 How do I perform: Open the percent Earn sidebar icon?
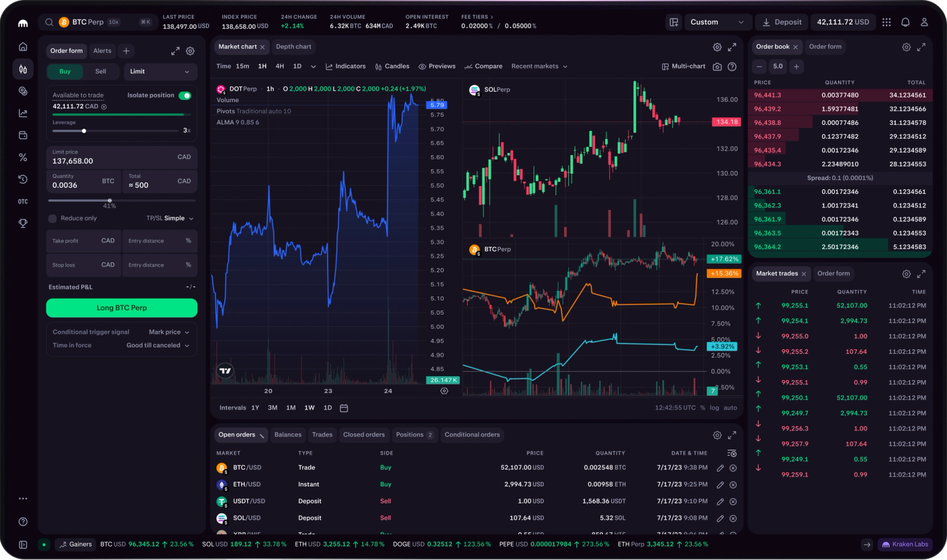click(x=23, y=158)
